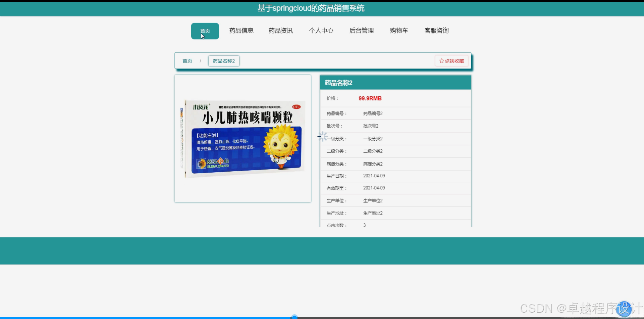Open the 药品信息 drug information tab
Image resolution: width=644 pixels, height=319 pixels.
[241, 31]
